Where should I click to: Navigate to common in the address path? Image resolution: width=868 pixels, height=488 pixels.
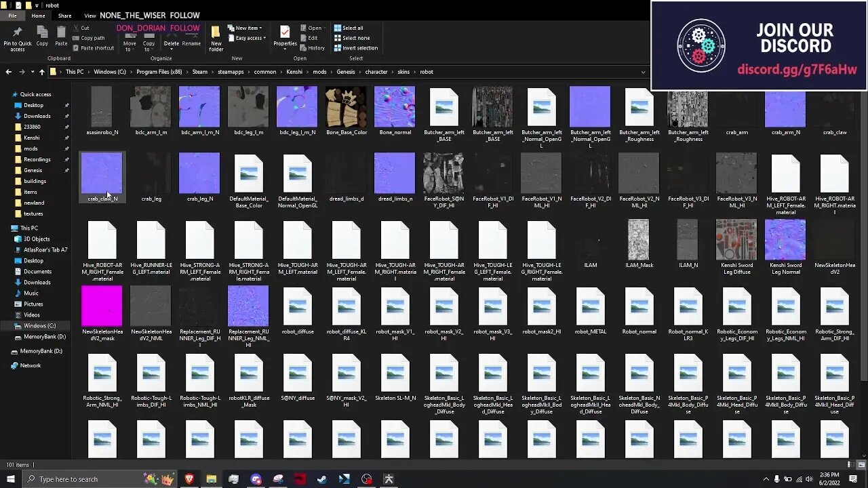[265, 72]
